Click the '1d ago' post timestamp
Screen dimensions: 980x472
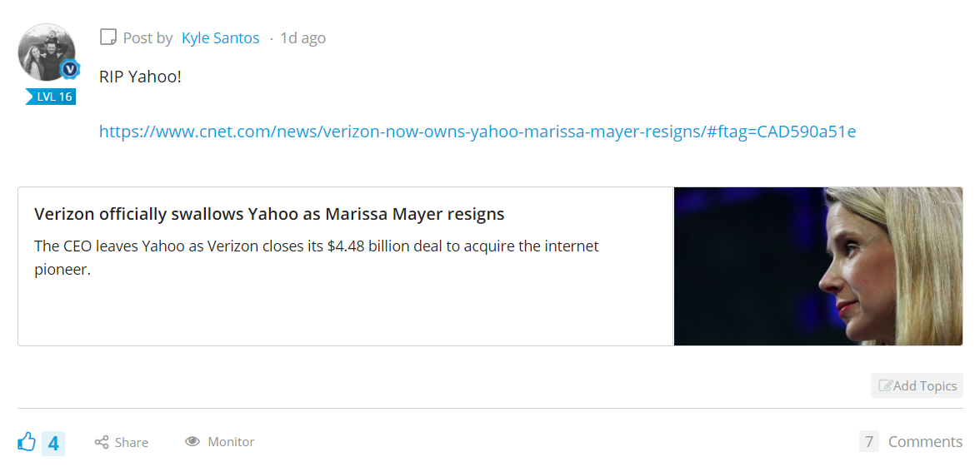pyautogui.click(x=303, y=38)
